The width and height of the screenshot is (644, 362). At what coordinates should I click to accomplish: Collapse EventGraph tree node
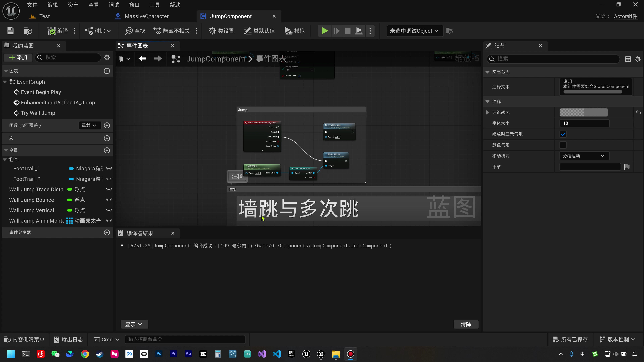click(x=5, y=82)
